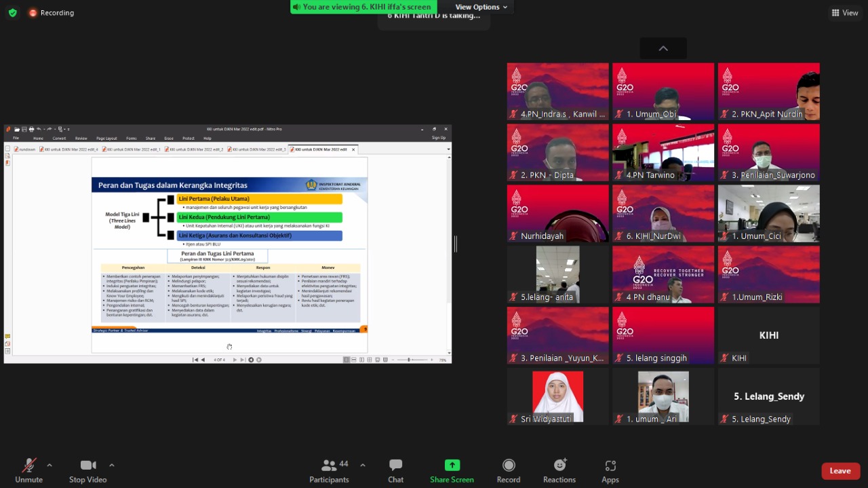Leave the meeting

click(x=840, y=471)
